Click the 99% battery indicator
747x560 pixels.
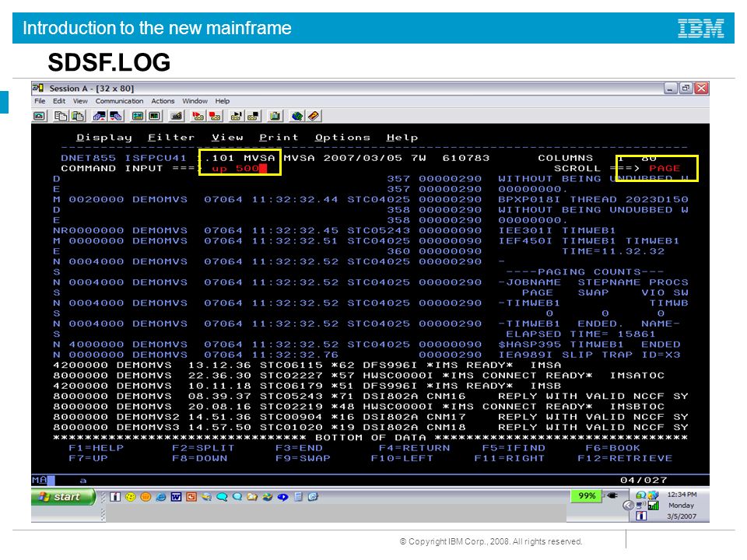click(x=587, y=495)
